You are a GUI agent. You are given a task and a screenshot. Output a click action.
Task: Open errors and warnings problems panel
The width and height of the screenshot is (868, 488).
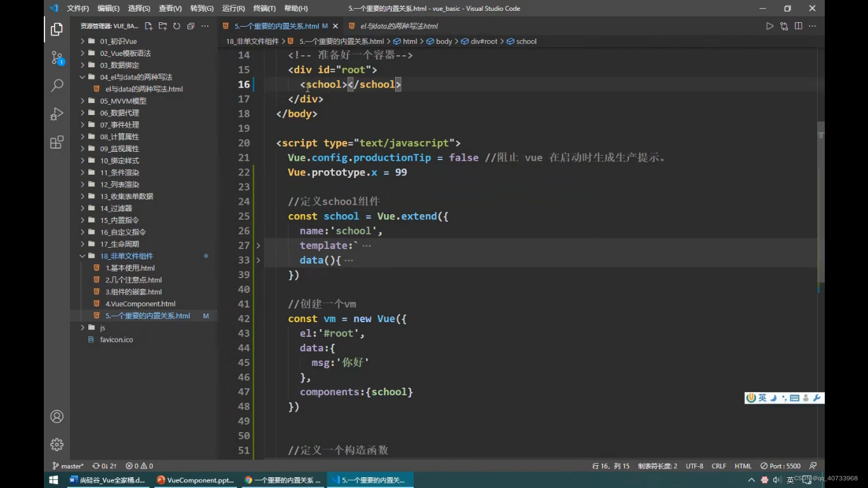[139, 466]
